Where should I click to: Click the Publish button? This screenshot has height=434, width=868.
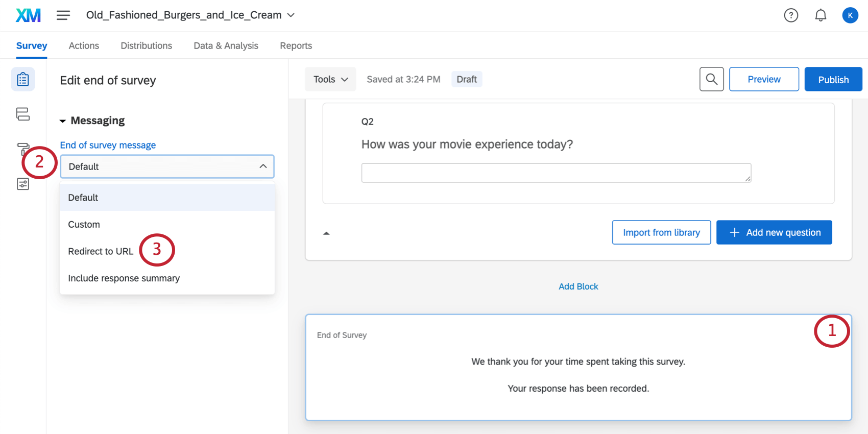tap(833, 79)
